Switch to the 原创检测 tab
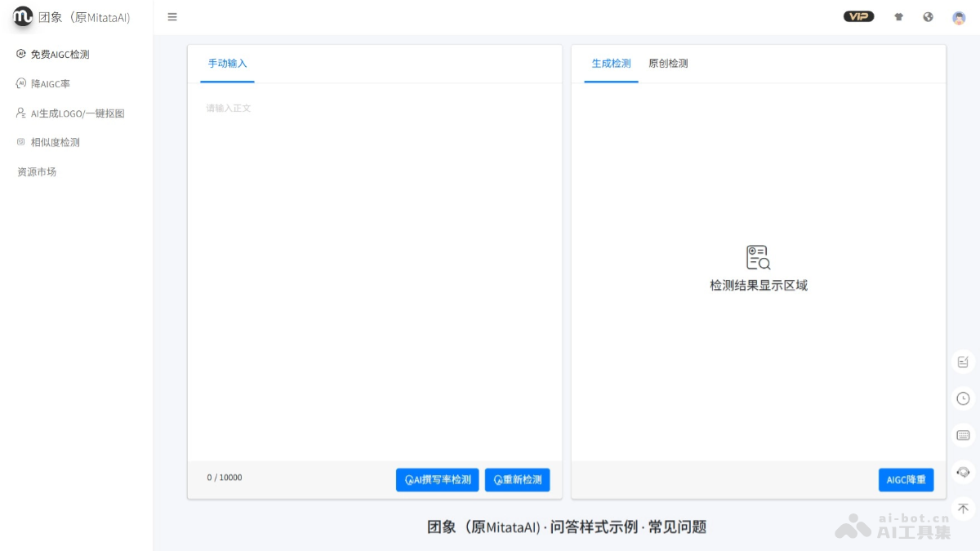The width and height of the screenshot is (980, 551). point(667,63)
